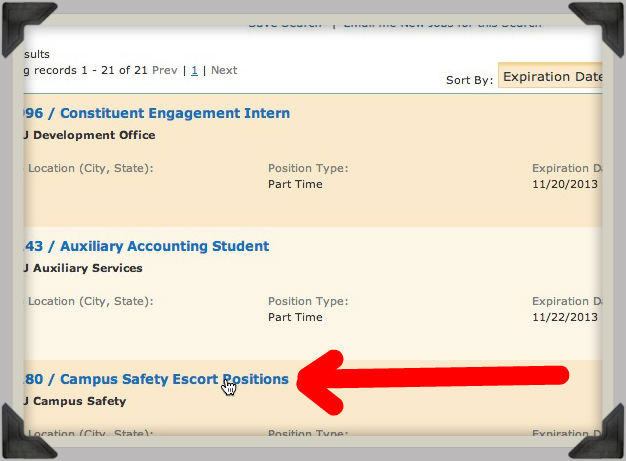The height and width of the screenshot is (461, 626).
Task: Select page 1 in the pagination
Action: pyautogui.click(x=195, y=71)
